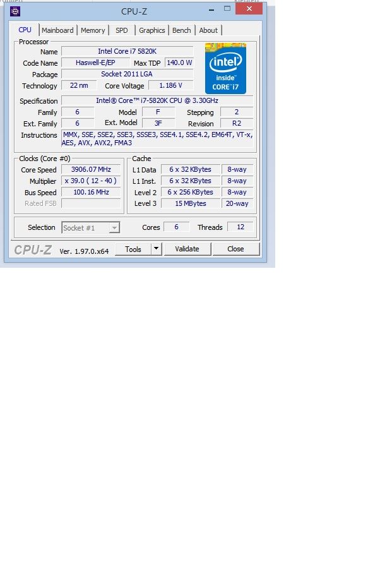Screen dimensions: 392x564
Task: Click the Level 2 size '6 x 256 KBytes'
Action: click(190, 192)
